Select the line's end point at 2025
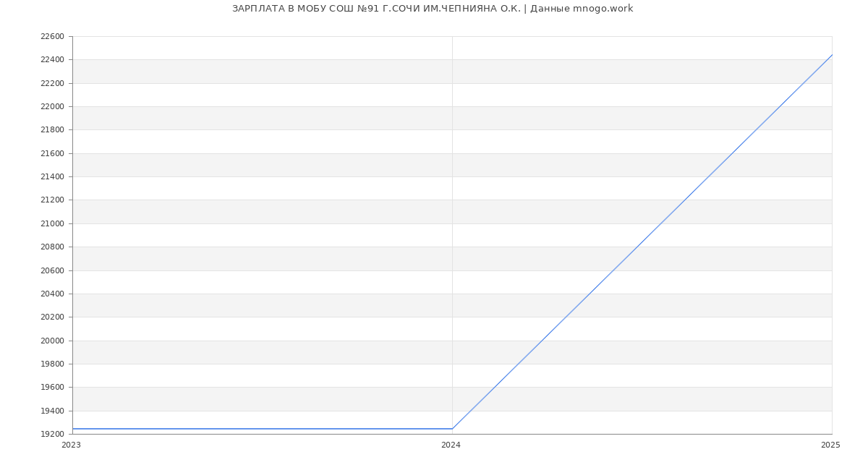 (x=831, y=55)
